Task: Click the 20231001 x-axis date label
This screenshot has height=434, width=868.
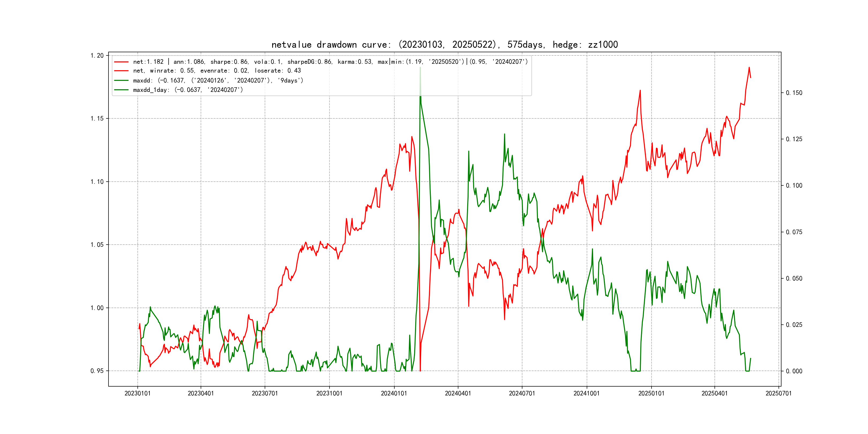Action: coord(329,393)
